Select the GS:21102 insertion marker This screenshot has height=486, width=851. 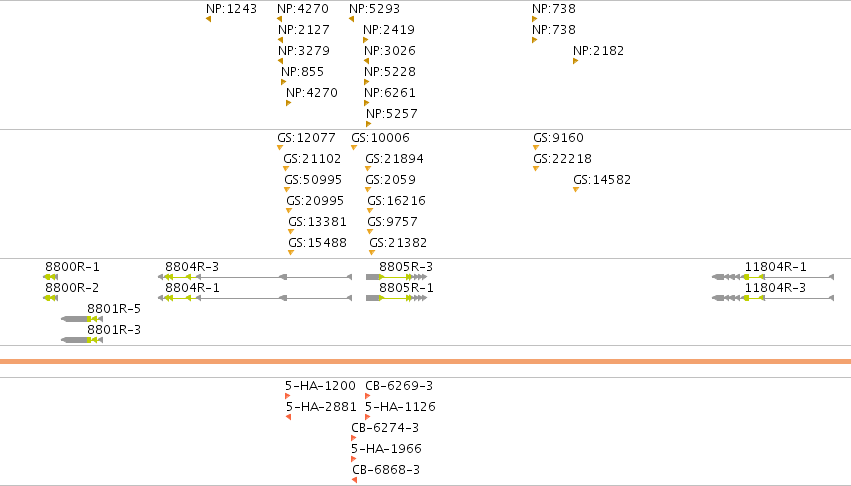click(286, 169)
